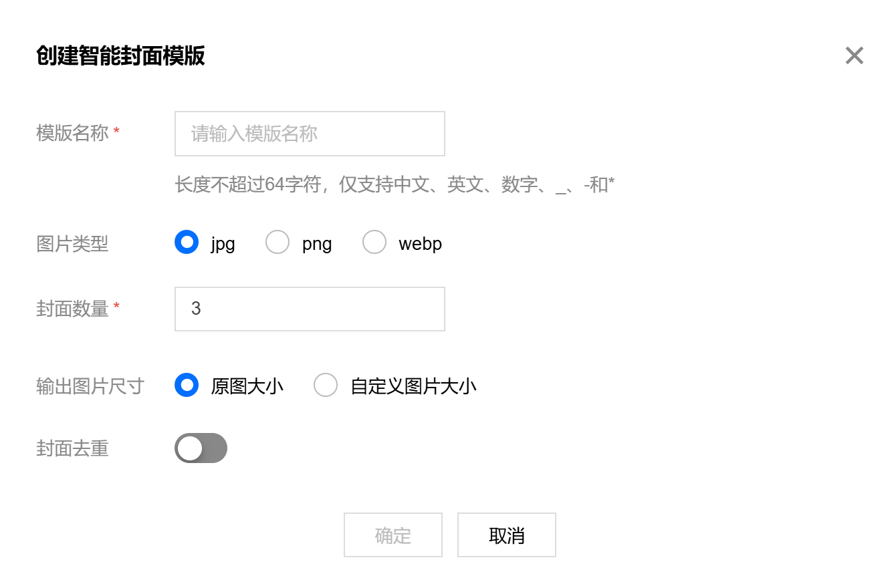Image resolution: width=894 pixels, height=588 pixels.
Task: Enable the 封面去重 toggle switch
Action: click(201, 448)
